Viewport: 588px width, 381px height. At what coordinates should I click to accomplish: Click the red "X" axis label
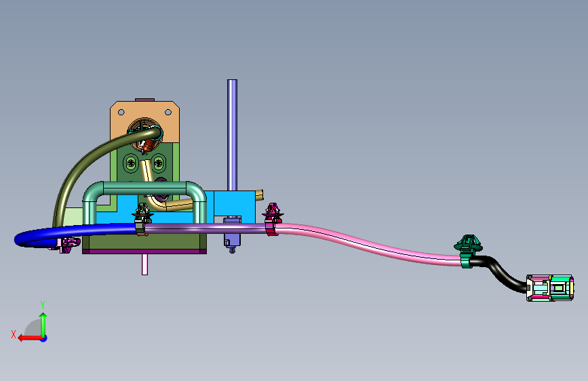[x=14, y=334]
